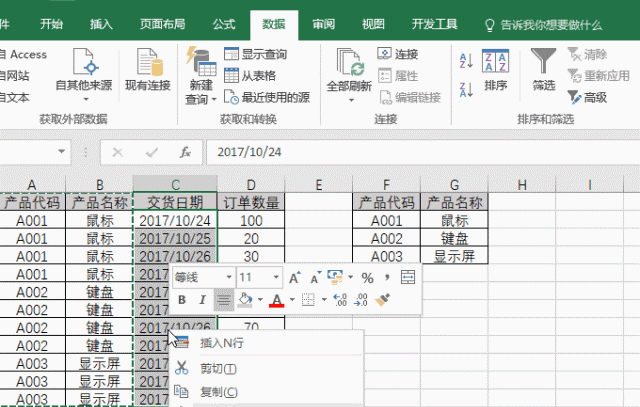Click the Insert Function fx icon

coord(185,153)
